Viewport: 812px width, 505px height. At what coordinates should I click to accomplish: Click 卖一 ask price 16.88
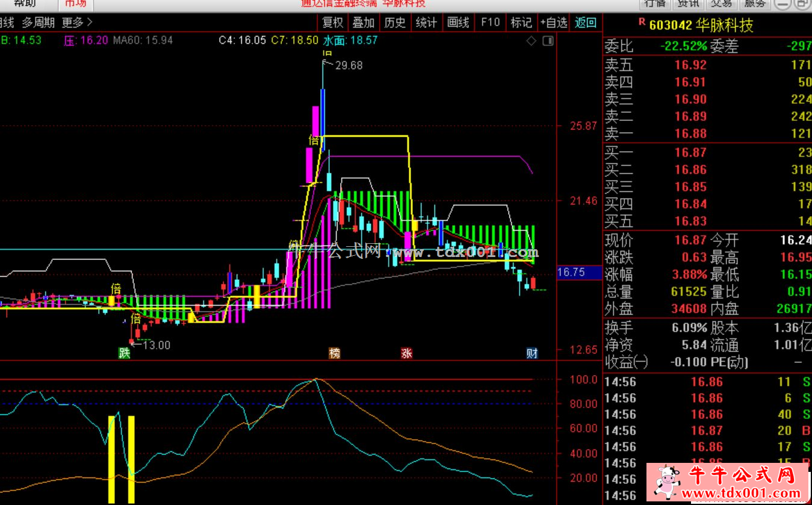pos(690,134)
